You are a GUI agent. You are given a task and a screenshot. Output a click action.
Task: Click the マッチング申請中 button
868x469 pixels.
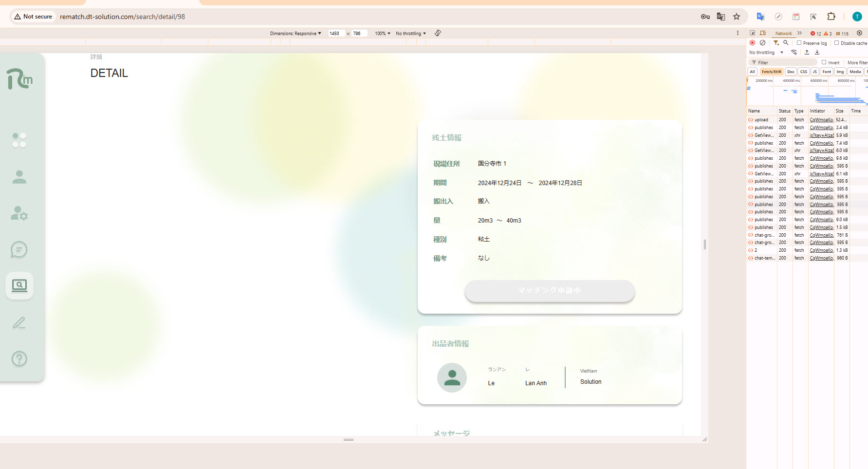pos(549,291)
